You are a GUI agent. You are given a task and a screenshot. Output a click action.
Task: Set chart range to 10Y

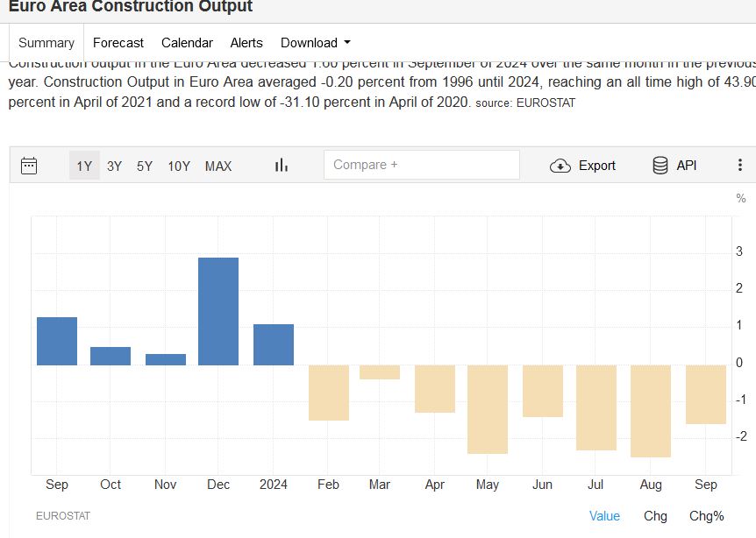179,166
